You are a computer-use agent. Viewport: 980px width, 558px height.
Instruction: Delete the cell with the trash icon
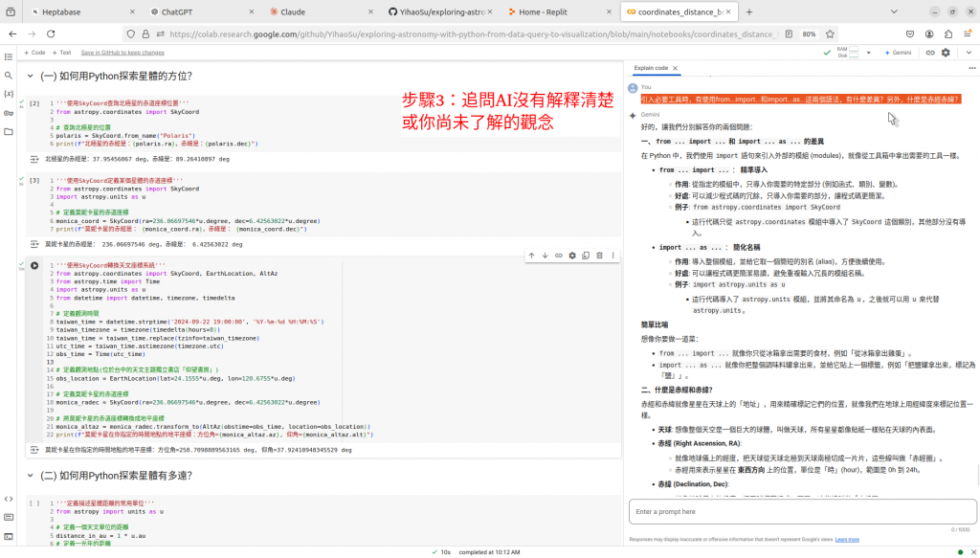coord(599,255)
